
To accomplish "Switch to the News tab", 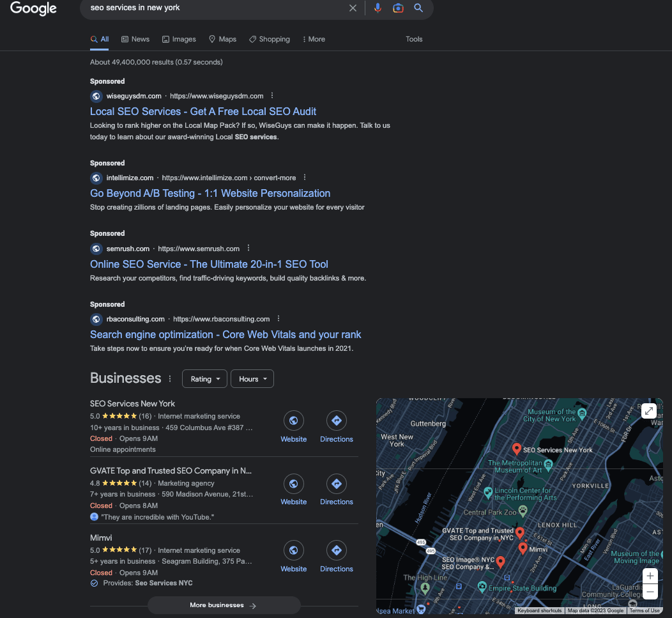I will 135,39.
